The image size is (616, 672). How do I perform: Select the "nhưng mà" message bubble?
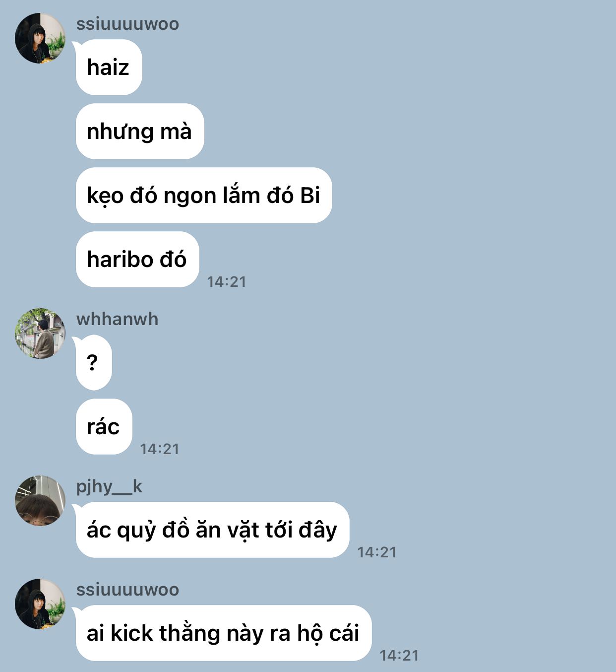[x=139, y=131]
